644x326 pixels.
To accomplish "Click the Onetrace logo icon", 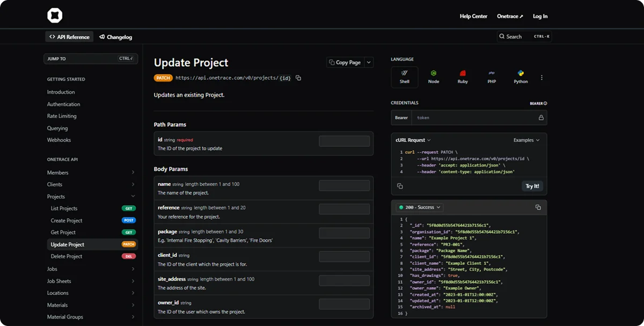I will pos(55,16).
